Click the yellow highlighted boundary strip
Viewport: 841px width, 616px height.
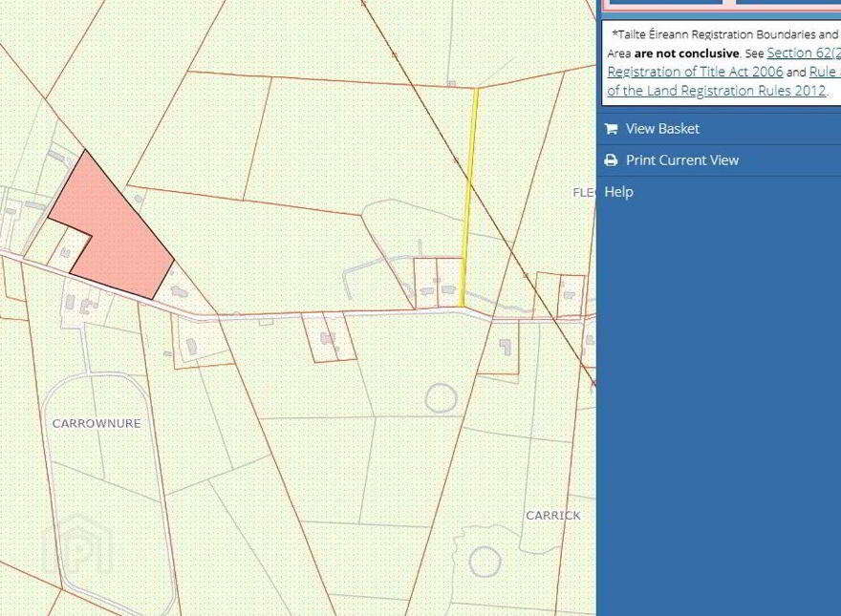470,198
